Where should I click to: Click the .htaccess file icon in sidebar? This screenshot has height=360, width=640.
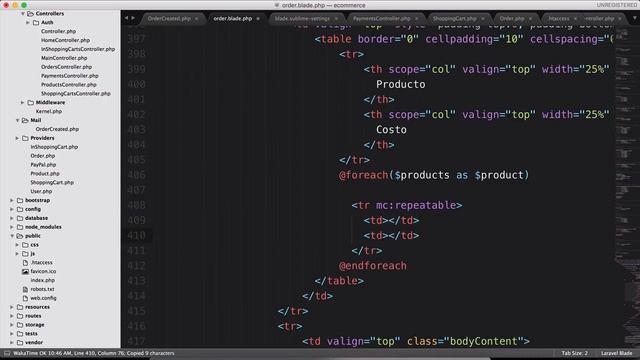25,262
